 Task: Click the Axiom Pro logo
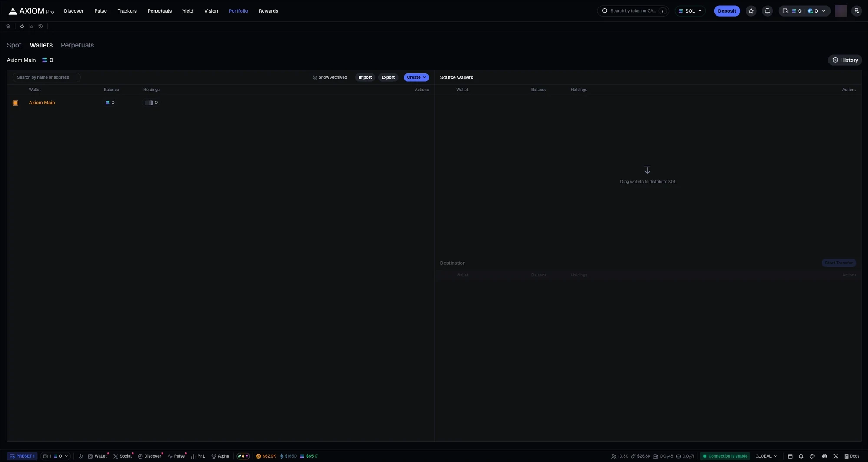[x=31, y=11]
